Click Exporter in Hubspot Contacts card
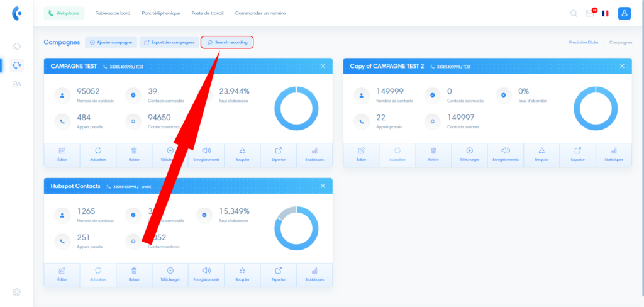Image resolution: width=644 pixels, height=307 pixels. (x=279, y=274)
